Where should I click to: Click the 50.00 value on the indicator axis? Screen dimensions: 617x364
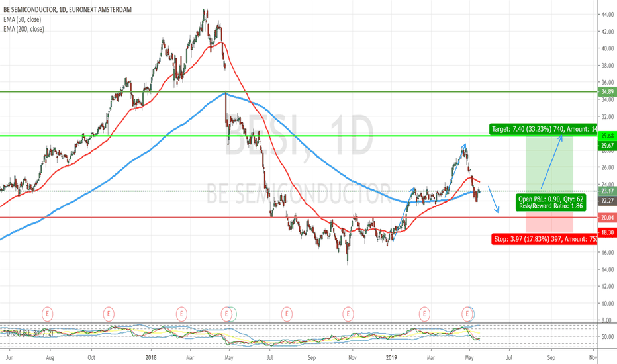tap(608, 336)
